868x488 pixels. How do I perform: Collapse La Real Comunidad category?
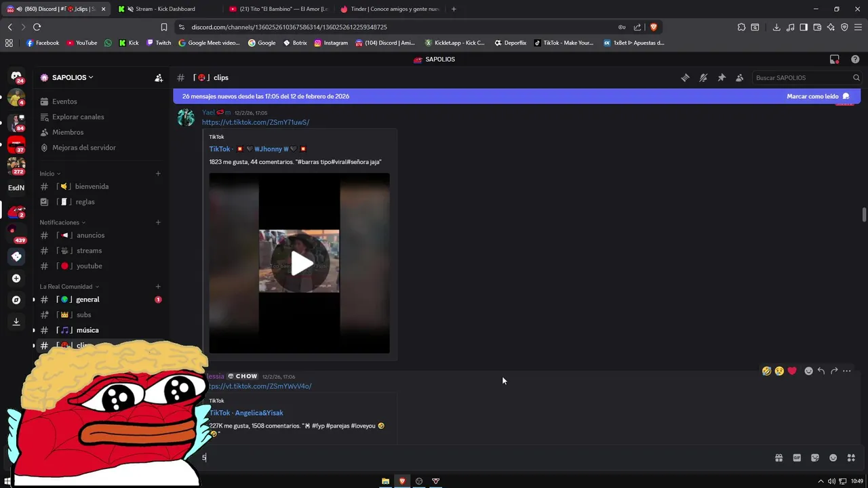coord(69,287)
